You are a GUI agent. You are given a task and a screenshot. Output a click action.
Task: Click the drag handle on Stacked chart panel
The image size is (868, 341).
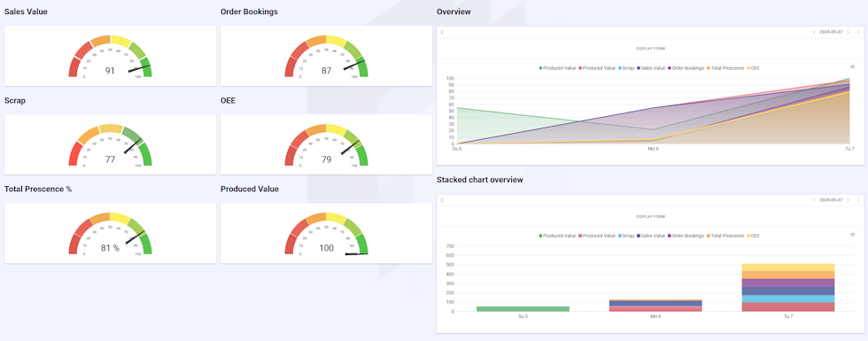click(442, 200)
